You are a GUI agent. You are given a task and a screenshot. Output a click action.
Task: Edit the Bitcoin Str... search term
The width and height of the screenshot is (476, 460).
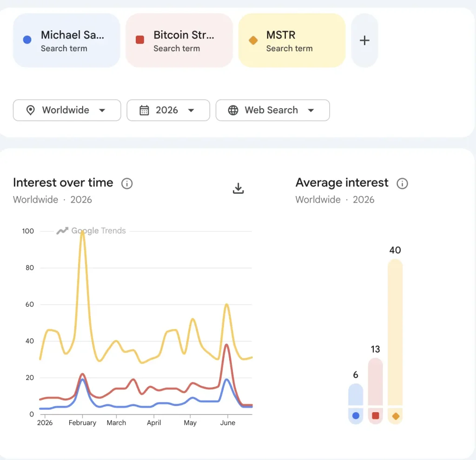coord(179,40)
